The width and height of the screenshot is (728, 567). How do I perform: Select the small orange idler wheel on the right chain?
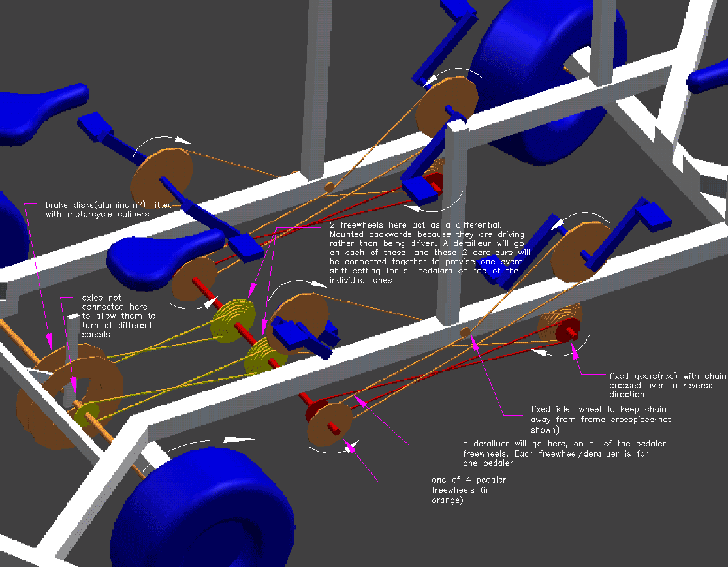pyautogui.click(x=465, y=333)
